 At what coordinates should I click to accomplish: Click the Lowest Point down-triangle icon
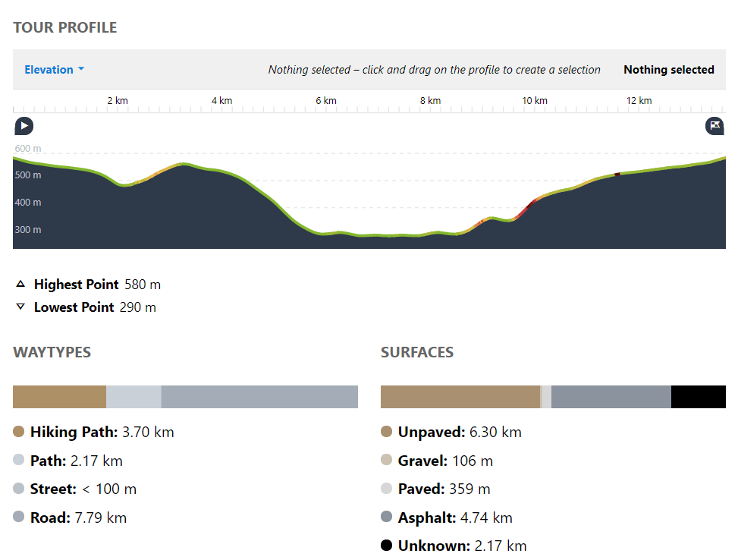point(20,307)
